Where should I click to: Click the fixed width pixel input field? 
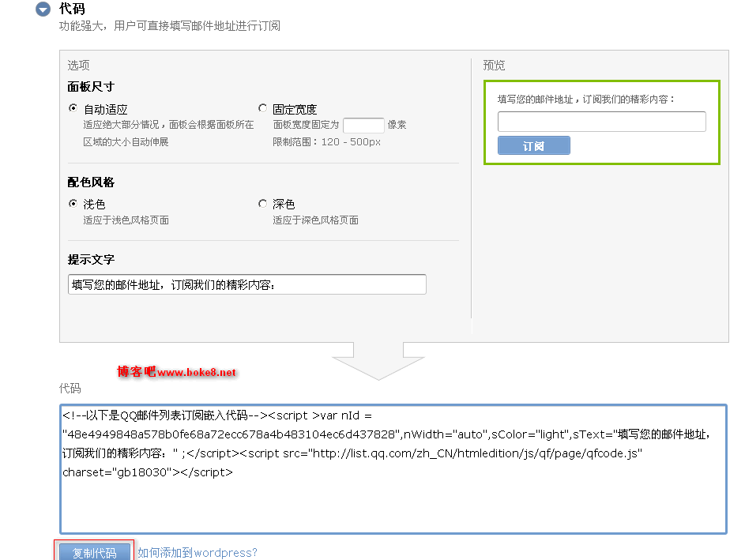tap(363, 126)
